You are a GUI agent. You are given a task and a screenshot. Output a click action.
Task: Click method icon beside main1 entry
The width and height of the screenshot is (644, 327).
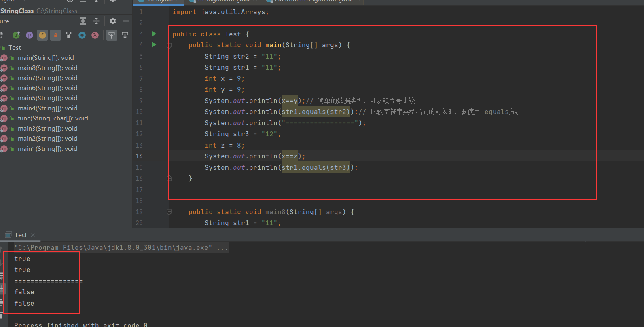pyautogui.click(x=4, y=149)
